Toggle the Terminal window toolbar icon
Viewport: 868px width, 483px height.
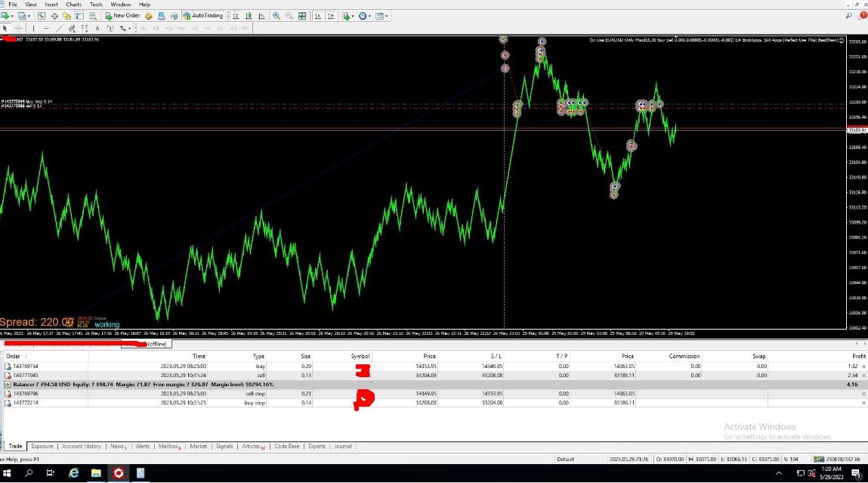click(x=80, y=16)
